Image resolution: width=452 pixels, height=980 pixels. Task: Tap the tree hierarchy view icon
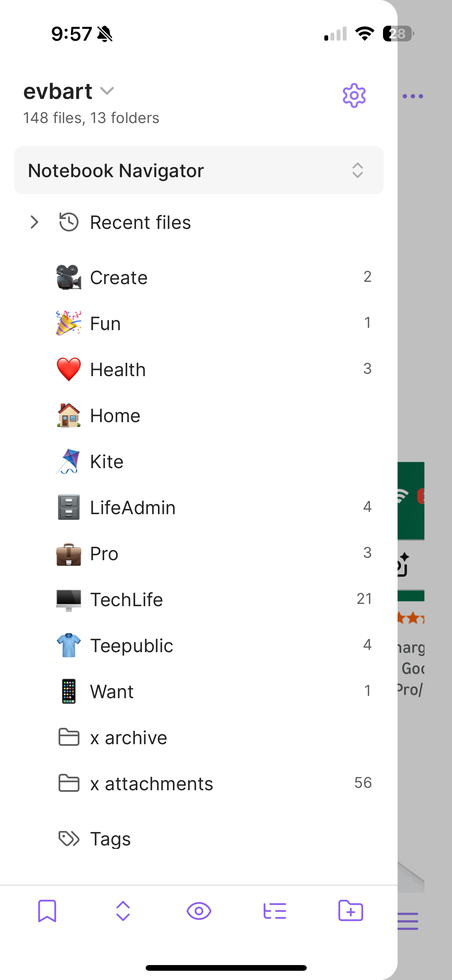(x=274, y=911)
